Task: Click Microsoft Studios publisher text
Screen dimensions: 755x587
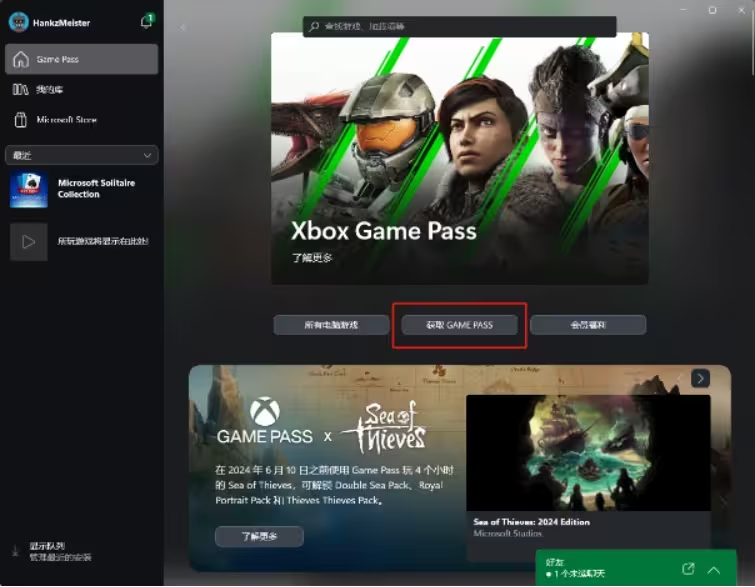Action: point(508,534)
